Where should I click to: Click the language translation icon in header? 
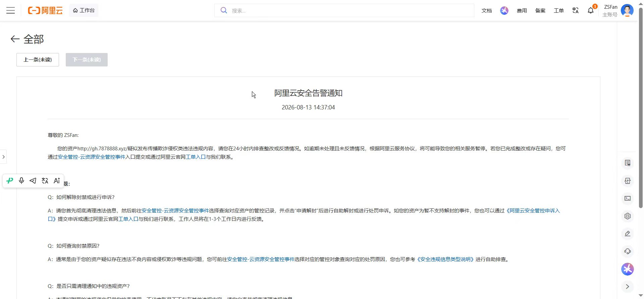pyautogui.click(x=576, y=11)
